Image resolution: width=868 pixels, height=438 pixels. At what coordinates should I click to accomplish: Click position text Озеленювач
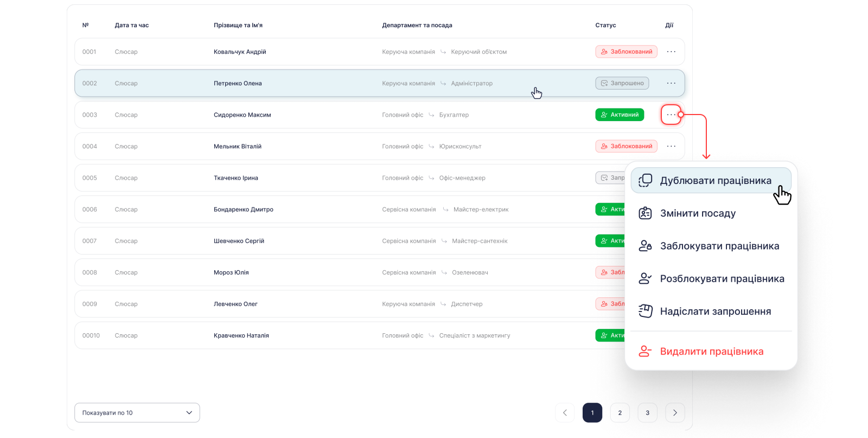click(470, 272)
